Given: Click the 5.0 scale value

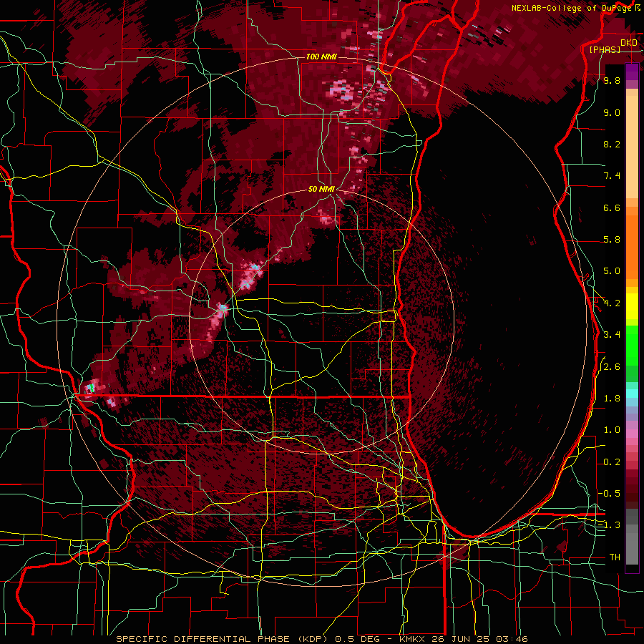Looking at the screenshot, I should click(x=612, y=271).
